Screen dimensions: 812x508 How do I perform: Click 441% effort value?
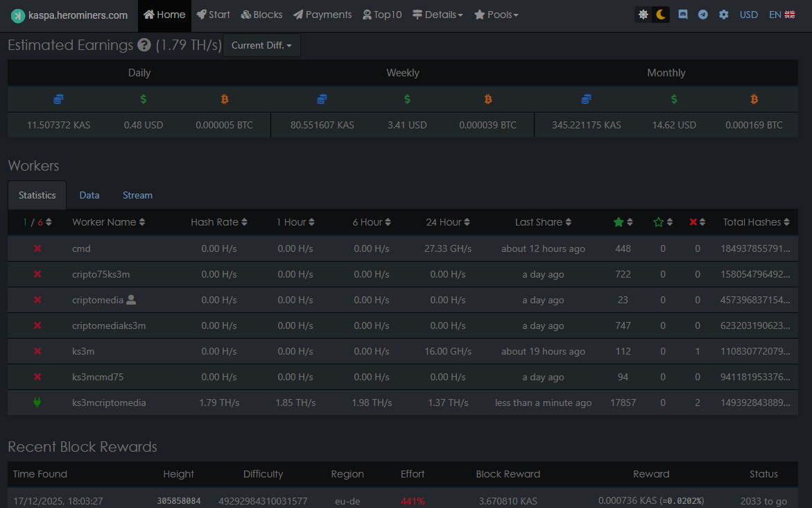pos(413,501)
